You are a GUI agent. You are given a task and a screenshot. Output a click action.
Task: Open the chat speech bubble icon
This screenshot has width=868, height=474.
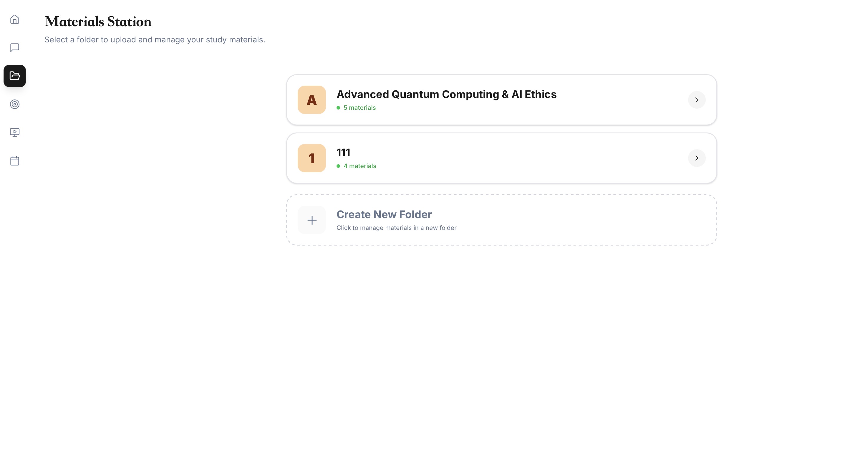14,47
